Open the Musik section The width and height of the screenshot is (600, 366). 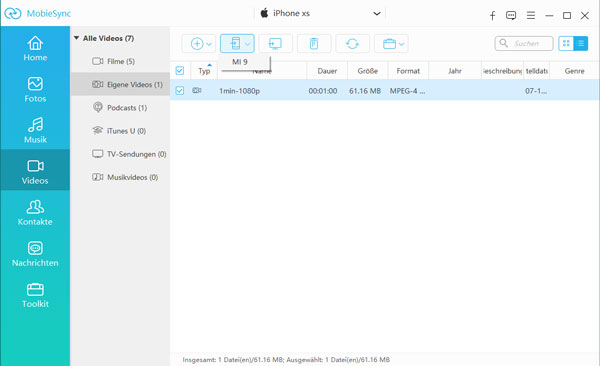[x=35, y=131]
